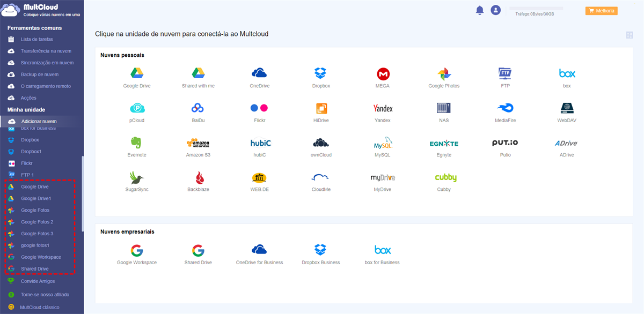Switch to MultCloud clássico
The height and width of the screenshot is (314, 644).
40,308
